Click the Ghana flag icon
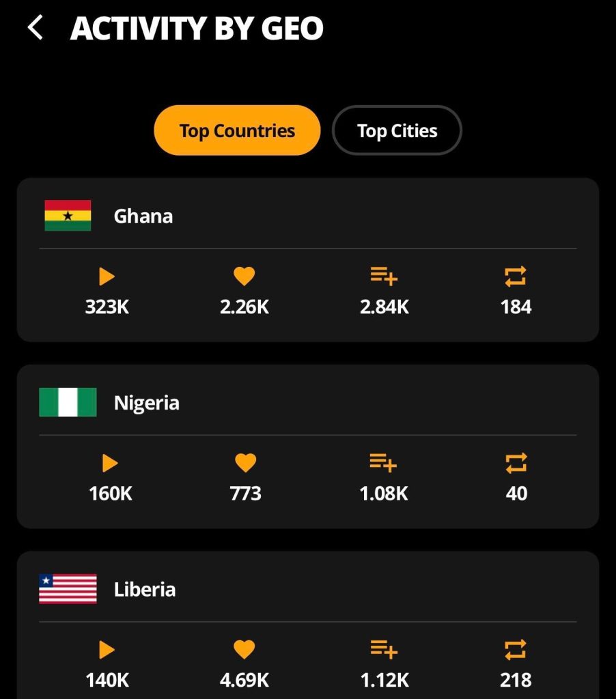This screenshot has height=699, width=616. (x=68, y=216)
